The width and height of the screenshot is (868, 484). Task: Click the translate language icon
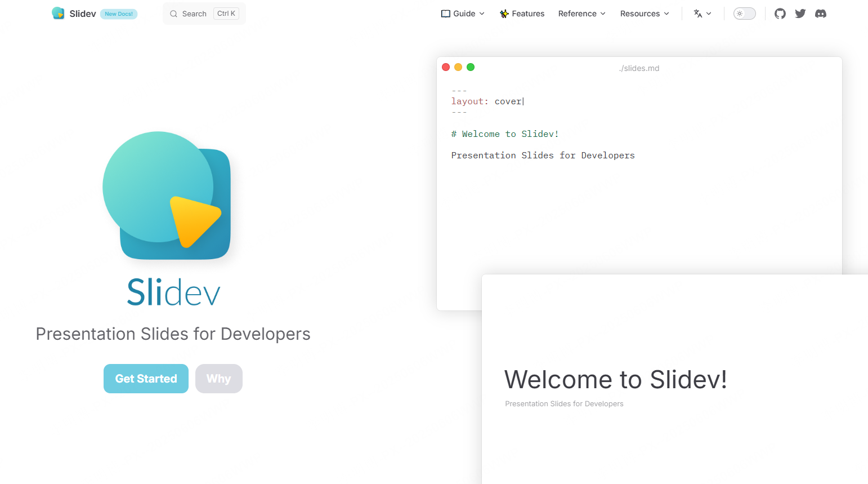click(x=698, y=14)
